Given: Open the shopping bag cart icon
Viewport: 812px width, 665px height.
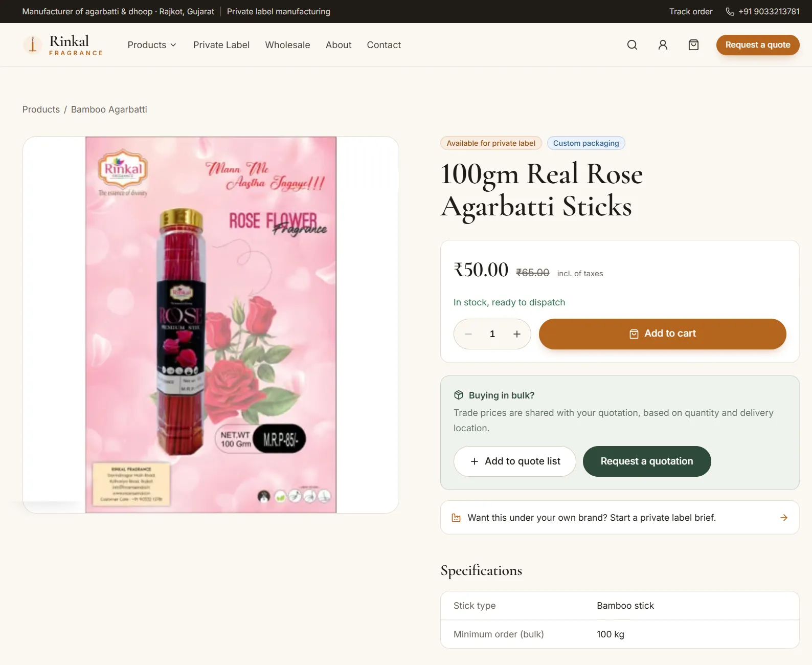Looking at the screenshot, I should (x=693, y=45).
